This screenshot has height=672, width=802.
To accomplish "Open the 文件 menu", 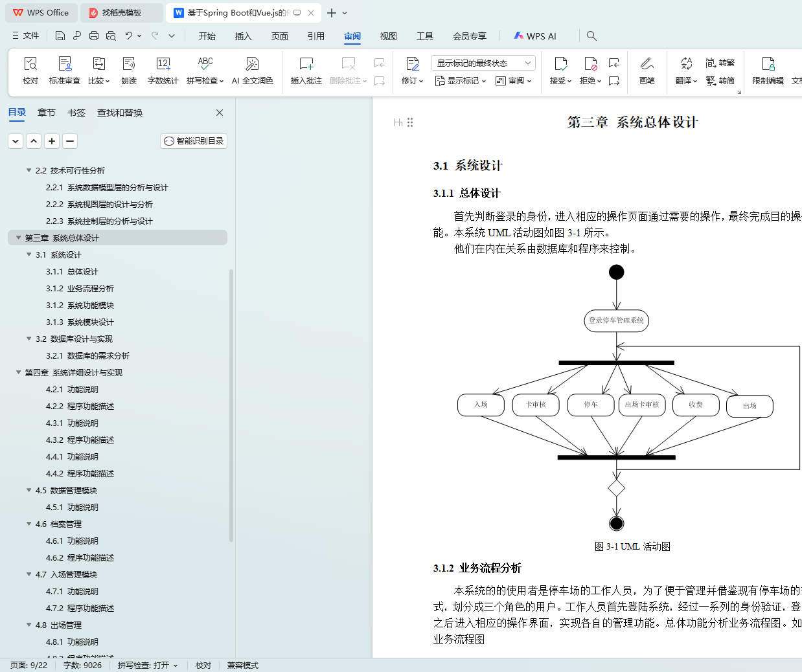I will [x=26, y=36].
